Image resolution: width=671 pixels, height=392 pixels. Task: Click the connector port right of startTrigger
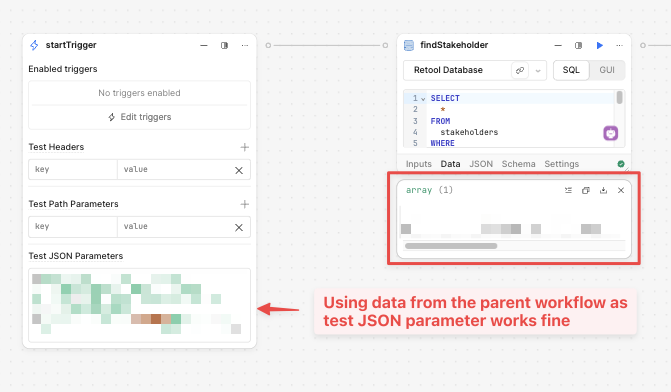[x=268, y=45]
